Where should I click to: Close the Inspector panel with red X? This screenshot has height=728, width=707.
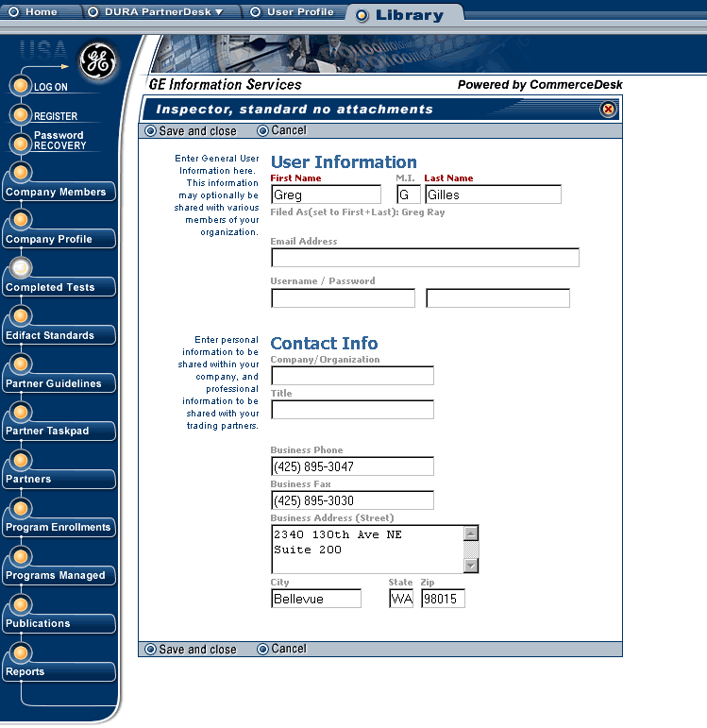pos(608,110)
